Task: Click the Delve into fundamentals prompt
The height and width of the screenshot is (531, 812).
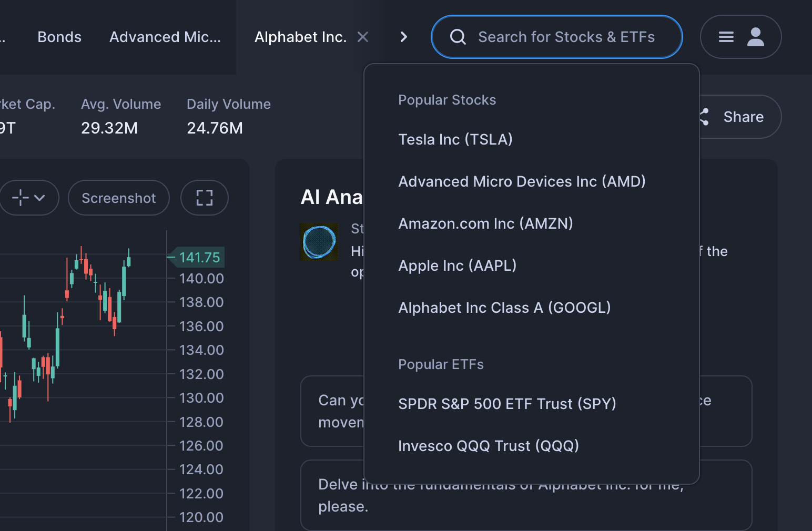Action: [526, 495]
